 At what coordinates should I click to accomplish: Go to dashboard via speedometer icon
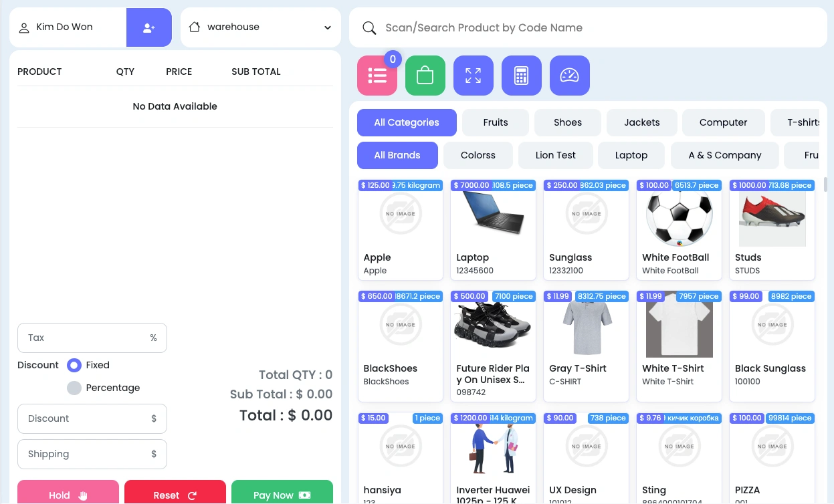click(570, 76)
